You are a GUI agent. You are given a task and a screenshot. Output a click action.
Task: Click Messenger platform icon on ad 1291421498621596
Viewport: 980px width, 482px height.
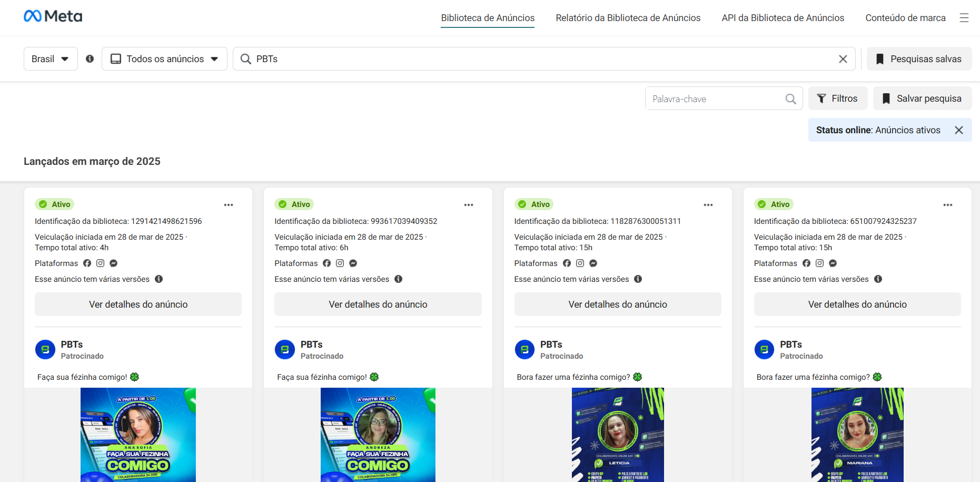click(113, 263)
